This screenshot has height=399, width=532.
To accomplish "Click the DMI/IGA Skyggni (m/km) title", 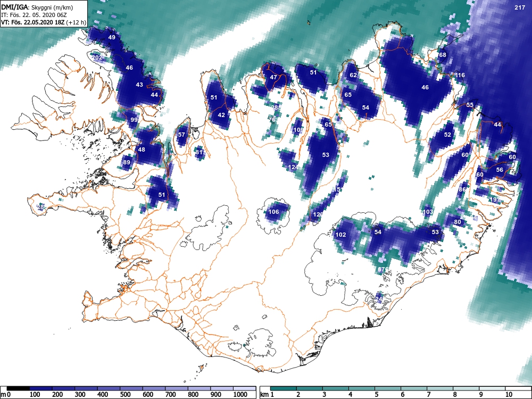I will tap(37, 7).
